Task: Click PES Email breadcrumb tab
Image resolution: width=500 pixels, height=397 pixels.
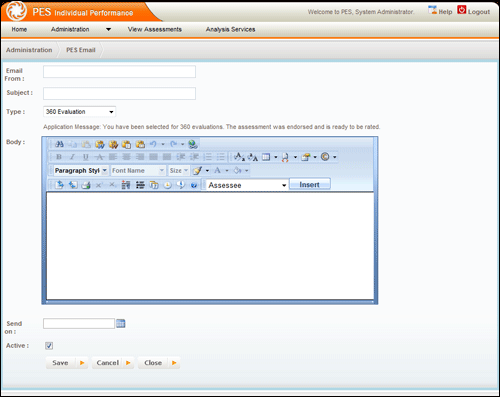Action: point(81,50)
